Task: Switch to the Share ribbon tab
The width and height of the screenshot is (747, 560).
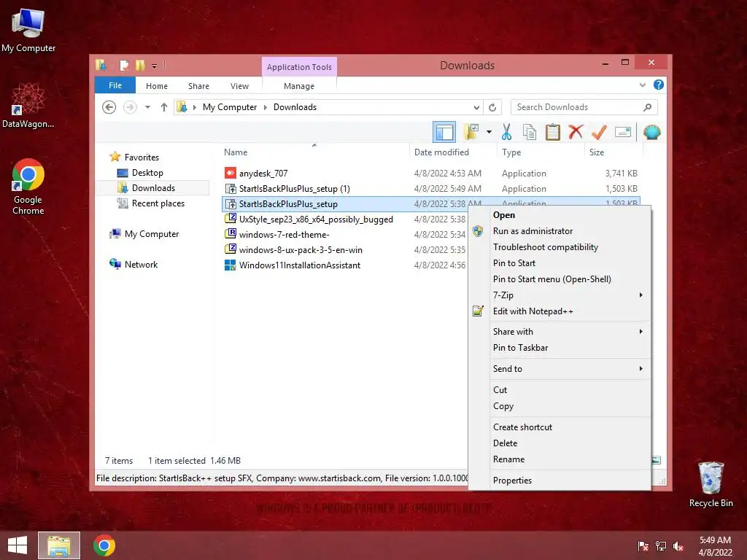Action: click(198, 86)
